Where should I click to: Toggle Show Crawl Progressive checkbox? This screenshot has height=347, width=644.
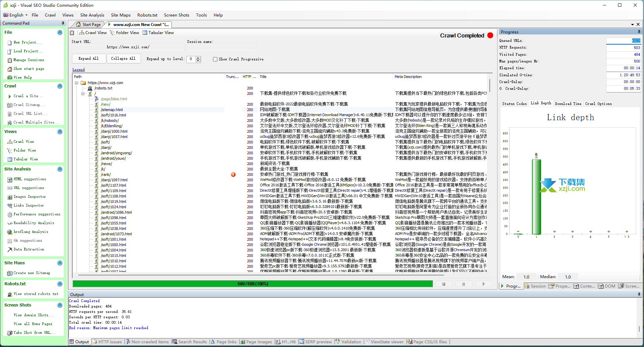215,59
